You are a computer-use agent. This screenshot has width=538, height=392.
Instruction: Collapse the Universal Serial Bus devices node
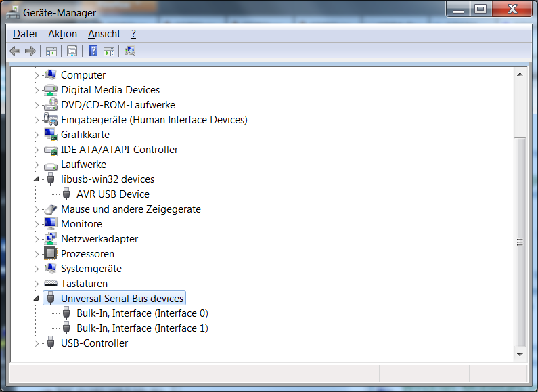36,299
